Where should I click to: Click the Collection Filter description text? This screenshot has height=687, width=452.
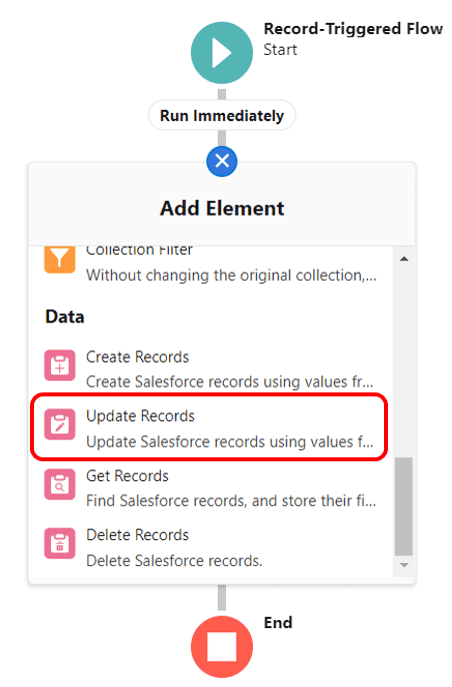coord(231,276)
